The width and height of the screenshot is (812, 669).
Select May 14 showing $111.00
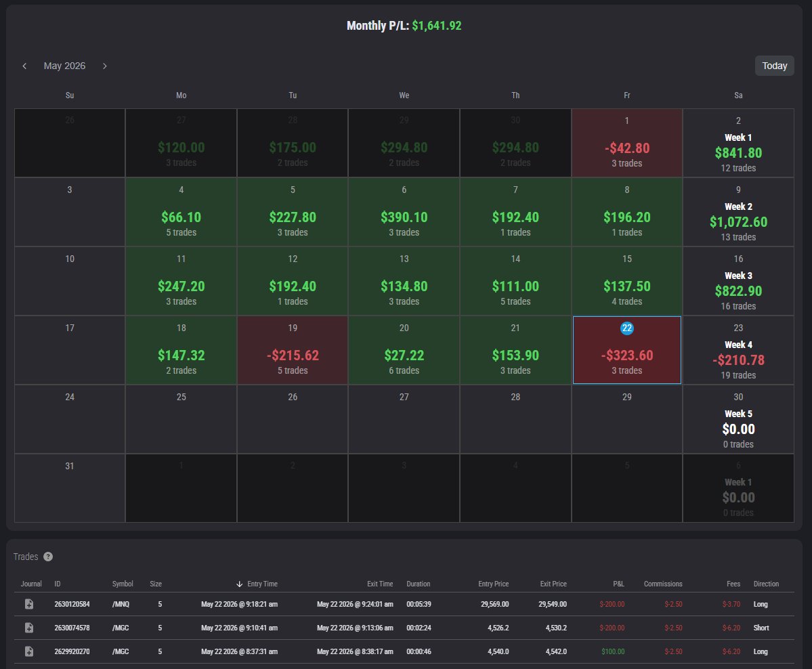pos(515,281)
